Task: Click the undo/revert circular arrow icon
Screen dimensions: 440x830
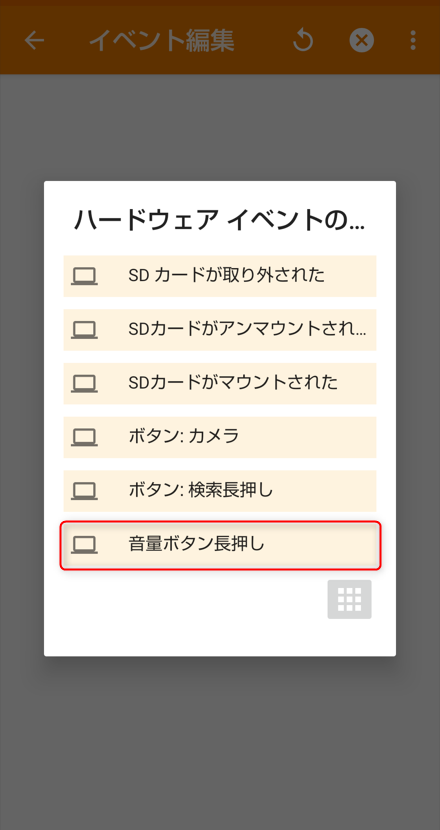Action: 303,40
